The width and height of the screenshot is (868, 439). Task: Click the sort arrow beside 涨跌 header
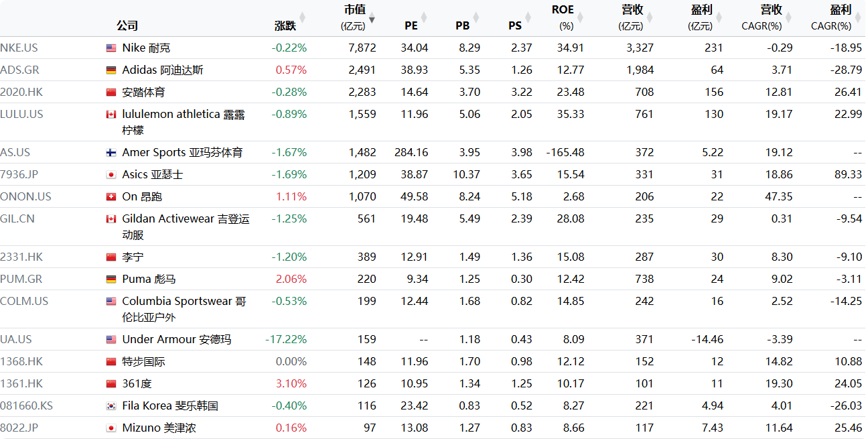[x=302, y=19]
